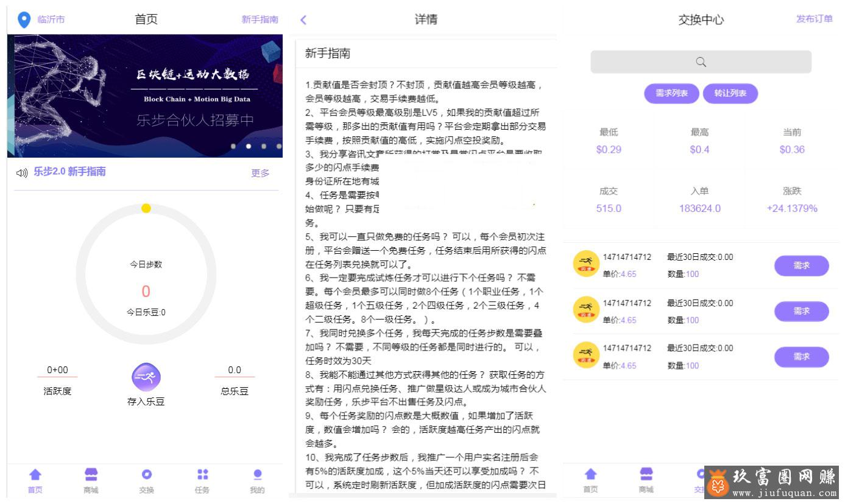Select the 入单 value 183624.0
The width and height of the screenshot is (845, 504).
click(x=700, y=208)
